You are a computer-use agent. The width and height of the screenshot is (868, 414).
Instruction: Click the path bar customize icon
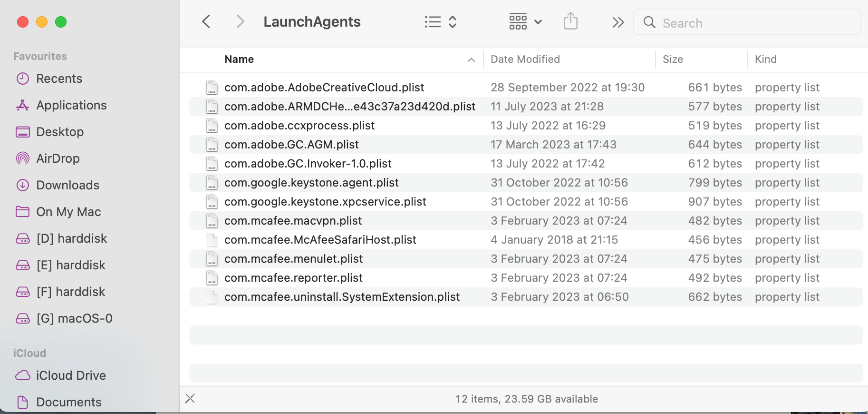pos(190,399)
